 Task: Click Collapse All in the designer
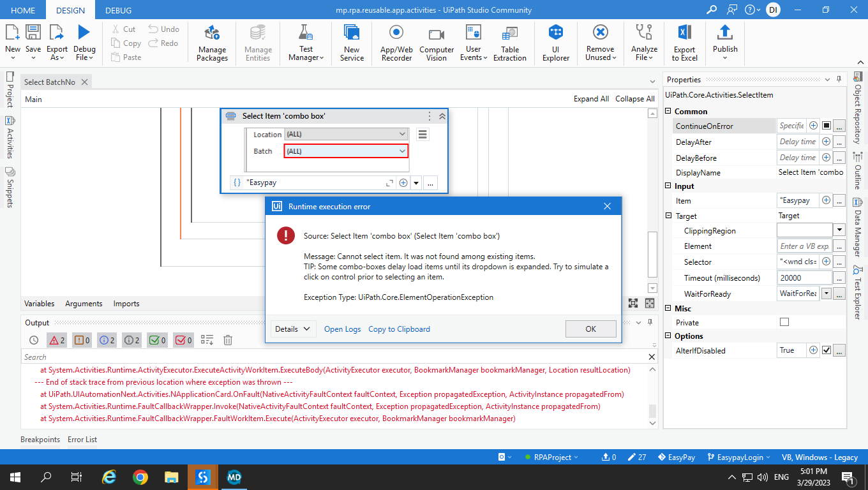(635, 99)
